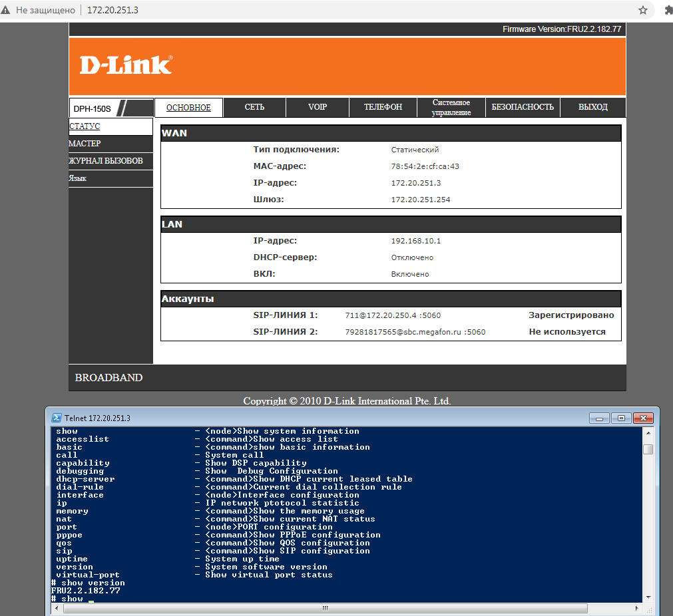Switch to the СЕТЬ tab
This screenshot has width=673, height=616.
tap(254, 107)
